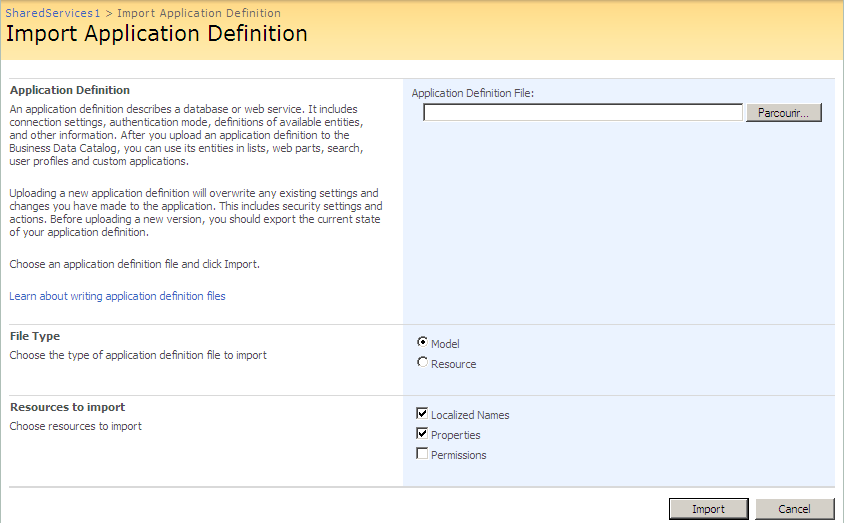
Task: Open Learn about writing application definition files
Action: (x=117, y=296)
